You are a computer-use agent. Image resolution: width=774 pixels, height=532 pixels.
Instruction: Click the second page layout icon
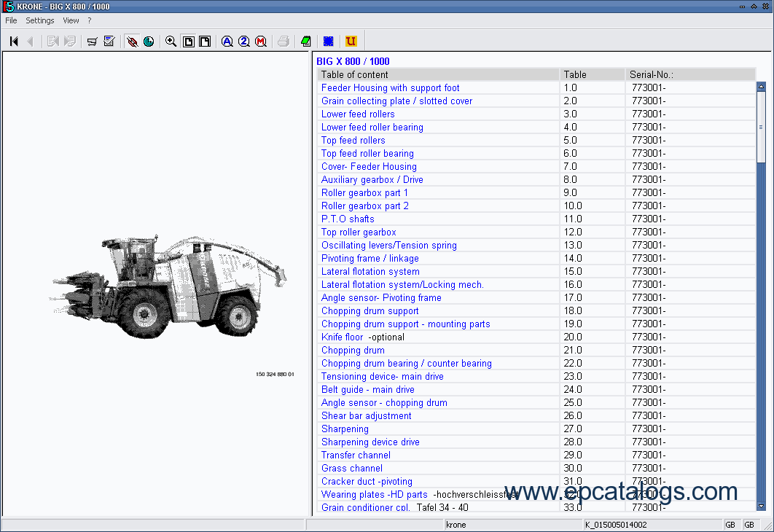(x=205, y=42)
